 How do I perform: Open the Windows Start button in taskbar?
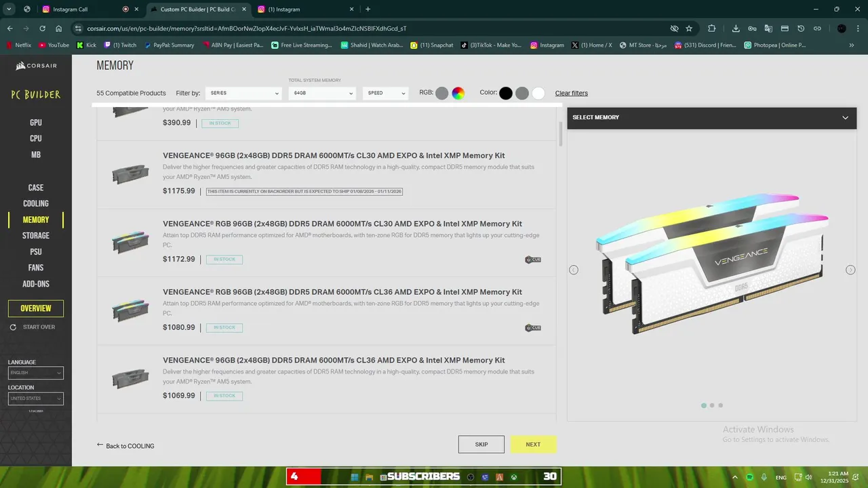pos(355,477)
